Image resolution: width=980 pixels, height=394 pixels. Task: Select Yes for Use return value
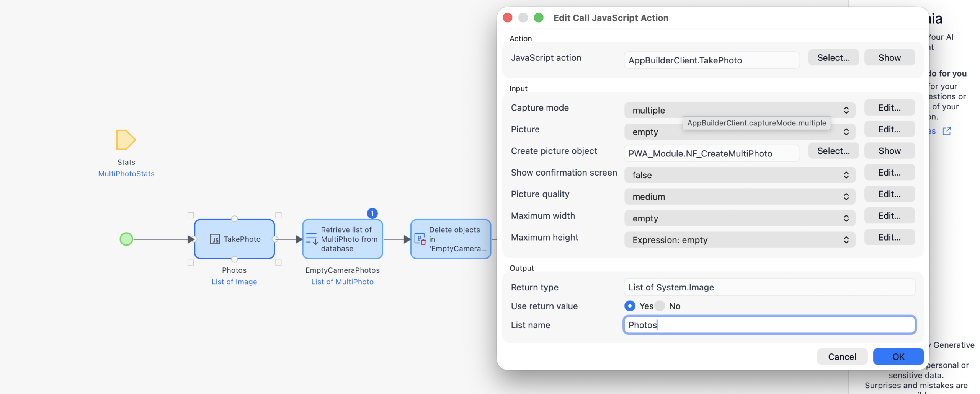630,306
